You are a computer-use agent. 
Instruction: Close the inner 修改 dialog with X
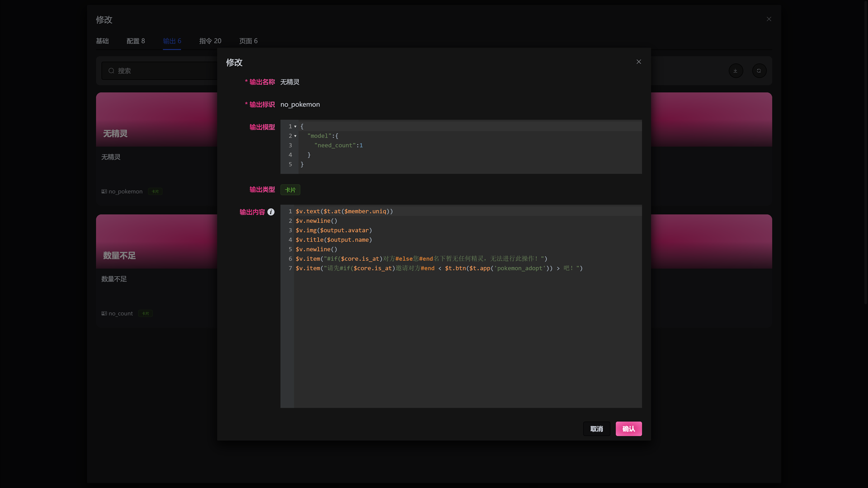point(639,62)
